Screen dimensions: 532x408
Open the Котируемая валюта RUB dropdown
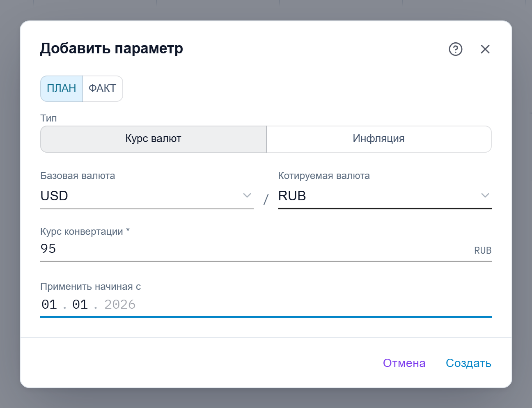(385, 196)
